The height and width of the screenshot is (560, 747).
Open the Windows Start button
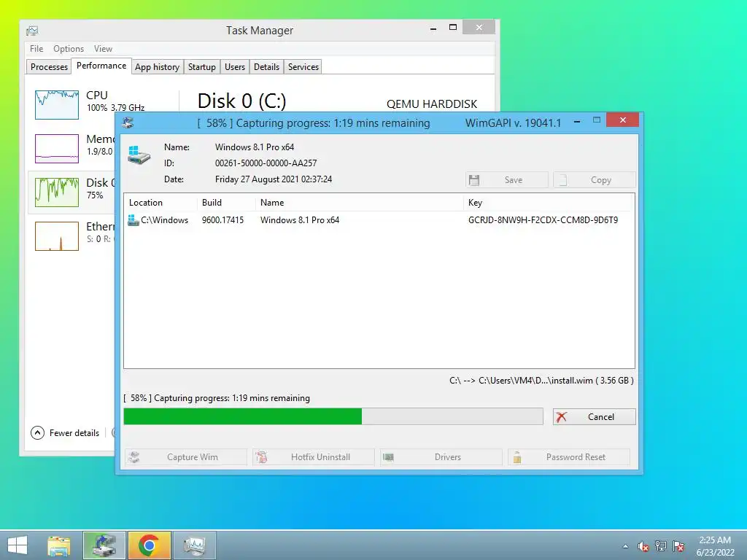point(18,545)
